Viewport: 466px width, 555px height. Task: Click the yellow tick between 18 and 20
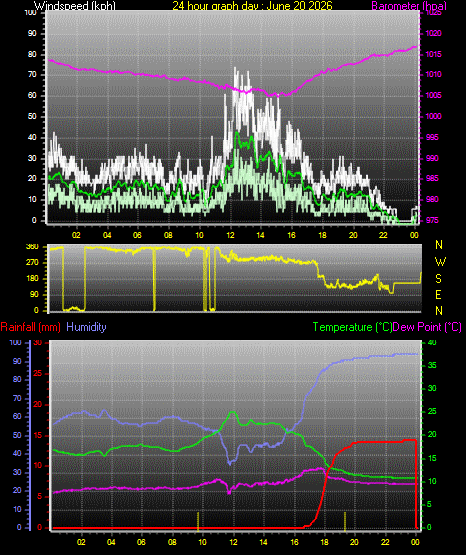345,521
